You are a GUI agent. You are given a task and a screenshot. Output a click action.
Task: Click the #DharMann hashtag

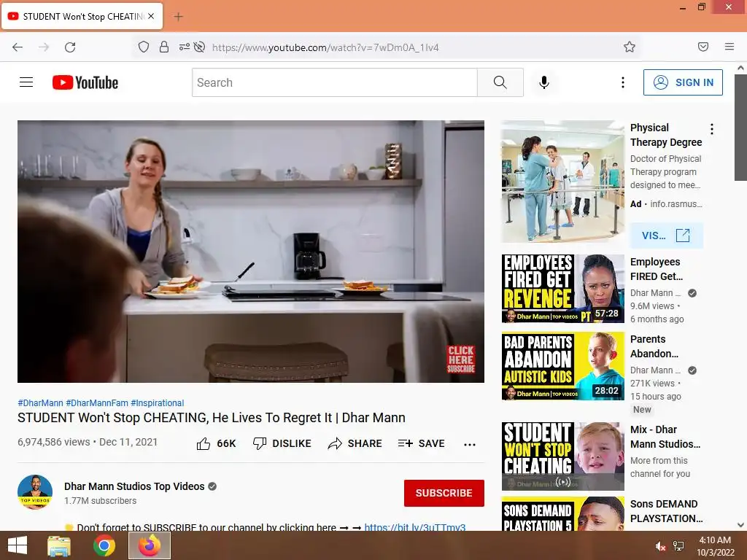[x=40, y=402]
